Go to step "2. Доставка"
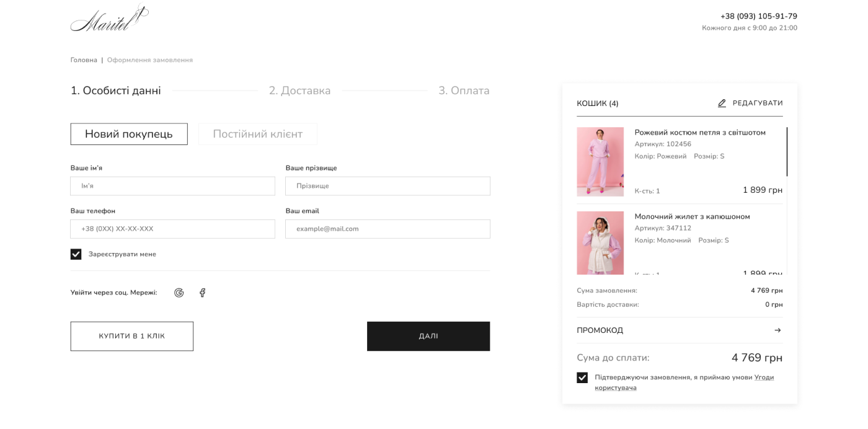Image resolution: width=868 pixels, height=429 pixels. pyautogui.click(x=299, y=91)
